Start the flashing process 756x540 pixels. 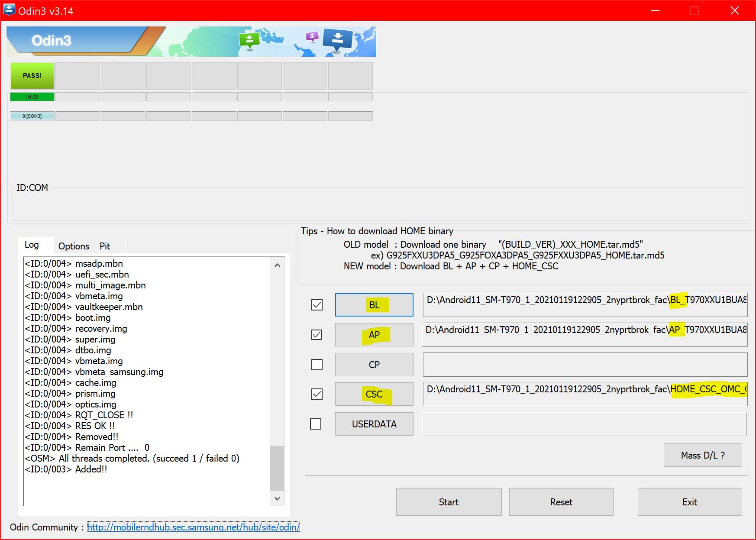(x=449, y=502)
